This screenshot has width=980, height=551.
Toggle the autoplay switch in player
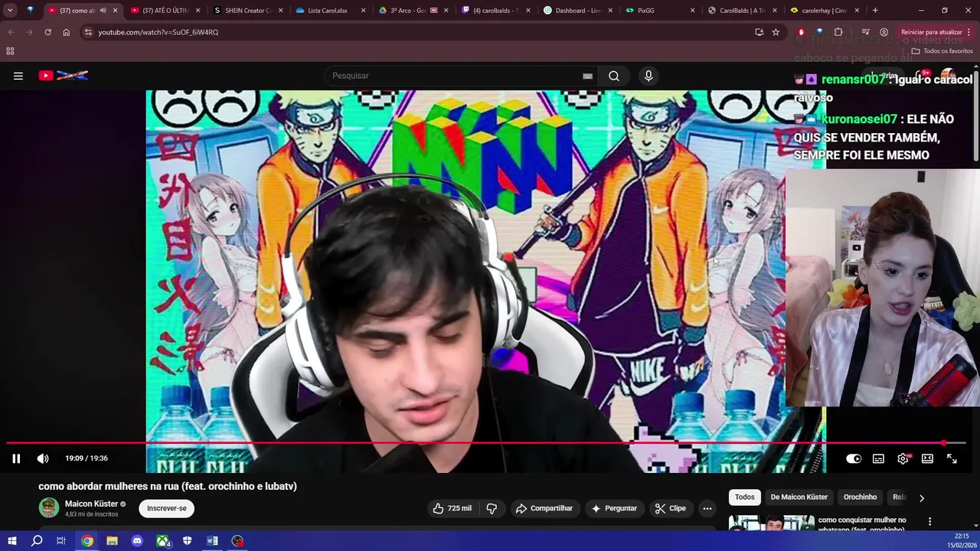pos(854,458)
